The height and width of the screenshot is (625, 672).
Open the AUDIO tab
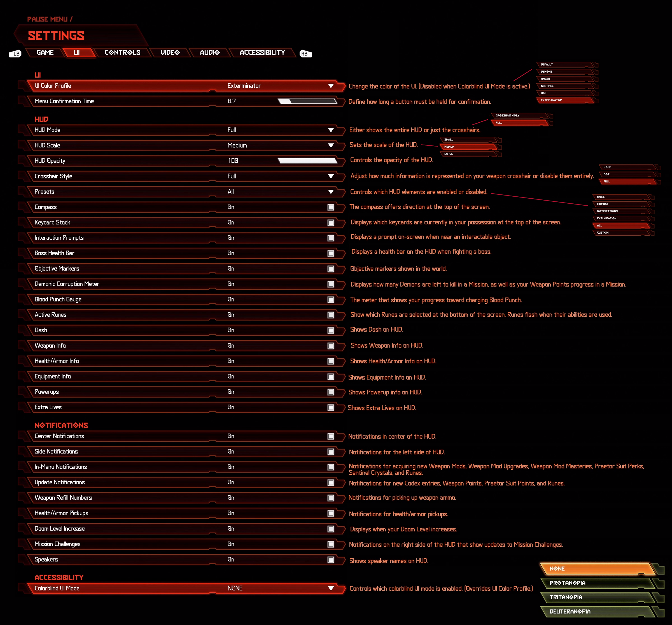click(x=209, y=52)
